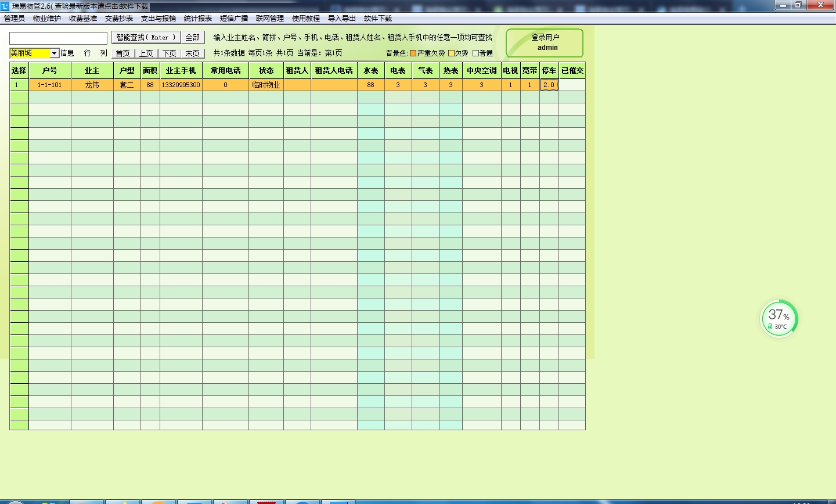Focus the search text input field
This screenshot has height=504, width=836.
pos(58,38)
